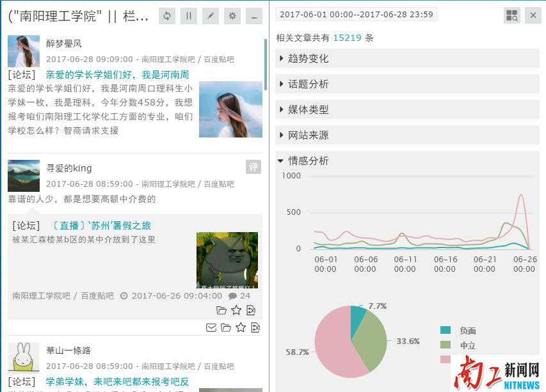
Task: Expand the 媒体类型 section
Action: [x=308, y=109]
